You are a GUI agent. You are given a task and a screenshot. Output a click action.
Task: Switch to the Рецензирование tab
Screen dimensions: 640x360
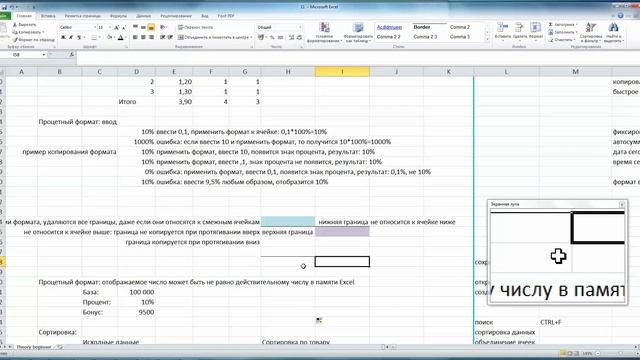tap(176, 16)
